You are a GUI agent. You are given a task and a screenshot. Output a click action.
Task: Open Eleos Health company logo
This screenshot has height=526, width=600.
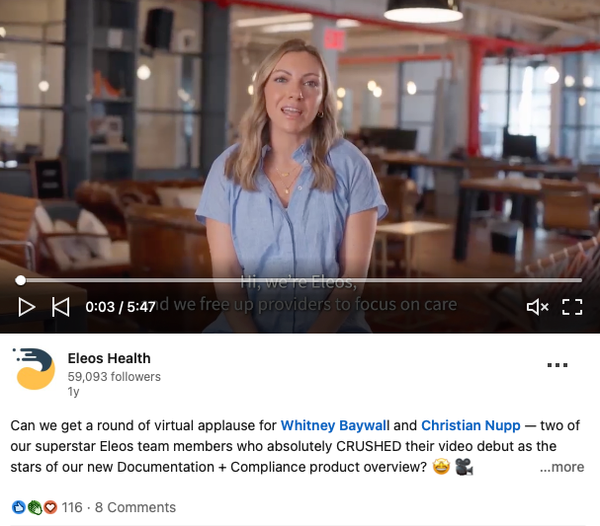(34, 369)
